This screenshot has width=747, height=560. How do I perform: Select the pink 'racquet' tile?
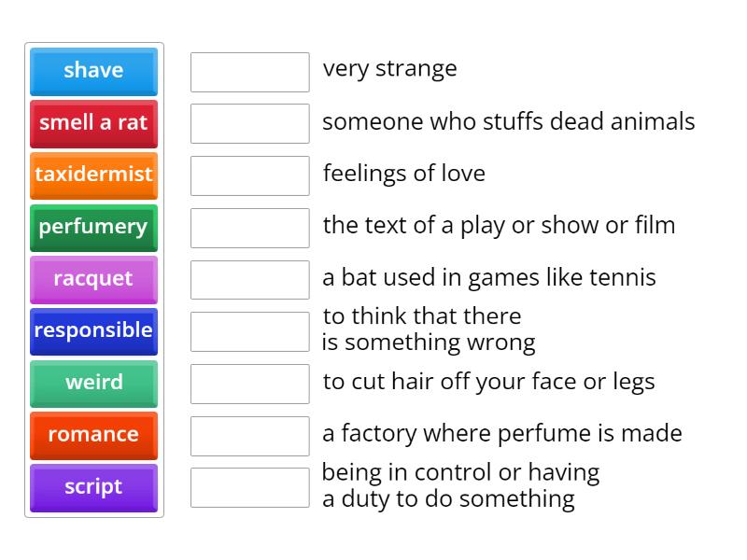click(x=93, y=279)
